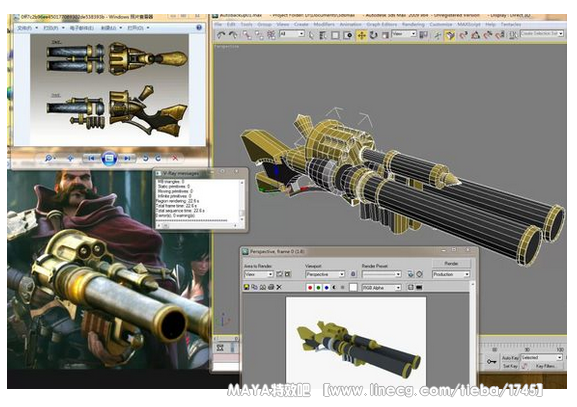Click the white color swatch in render window
Screen dimensions: 577x407
point(353,287)
